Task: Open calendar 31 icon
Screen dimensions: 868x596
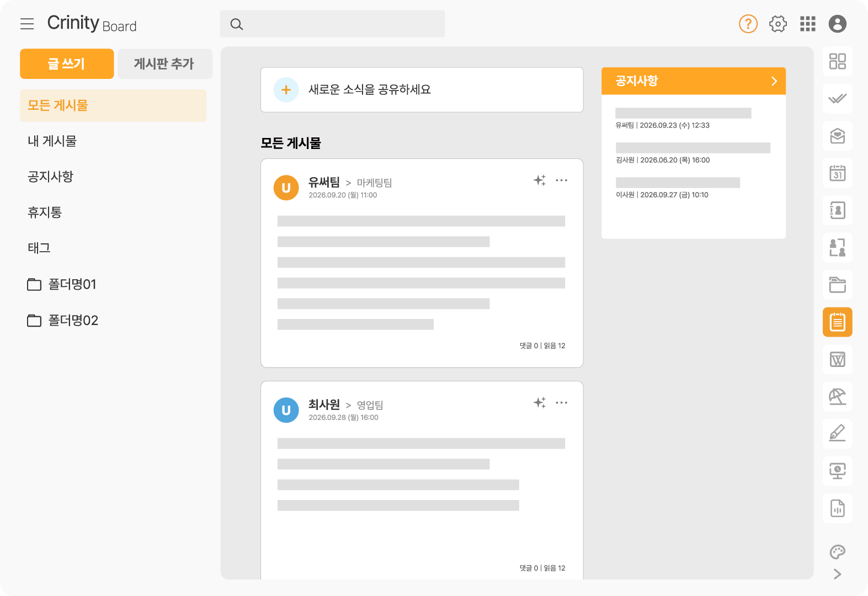Action: click(838, 173)
